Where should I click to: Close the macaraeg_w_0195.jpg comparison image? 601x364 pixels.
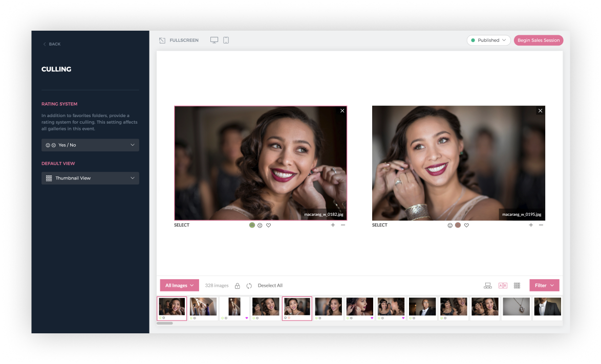click(x=540, y=110)
